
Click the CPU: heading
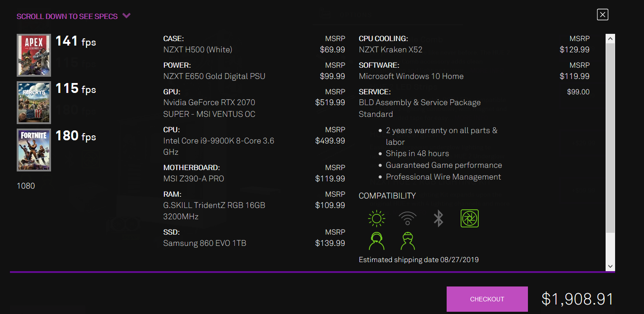[x=171, y=130]
